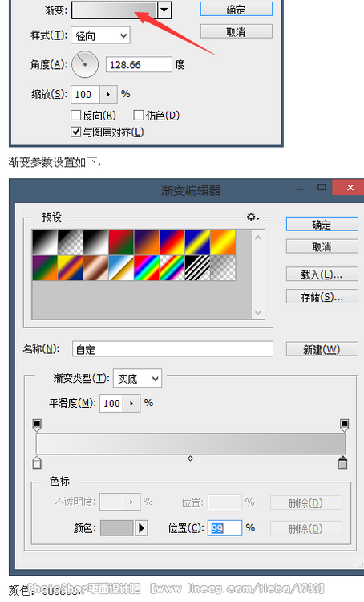Enable the 反向 reverse checkbox

(x=76, y=115)
